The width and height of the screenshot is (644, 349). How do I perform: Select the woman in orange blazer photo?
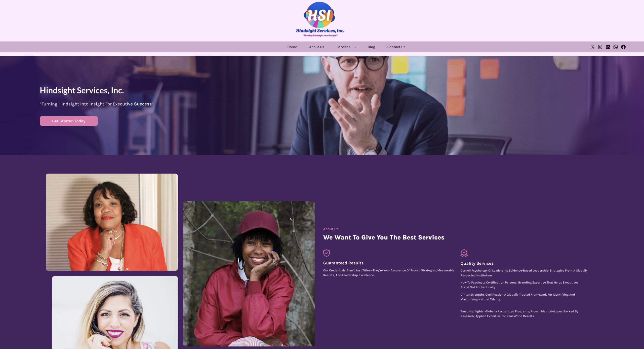click(x=112, y=222)
